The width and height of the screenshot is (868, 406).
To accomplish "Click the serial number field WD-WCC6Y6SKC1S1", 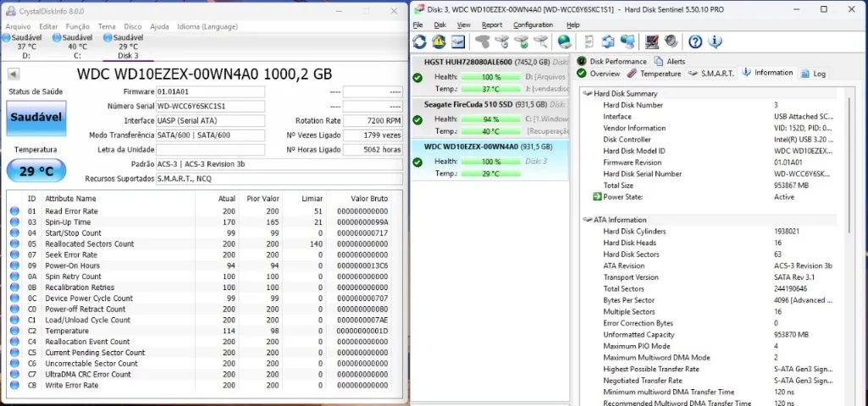I will click(x=210, y=107).
